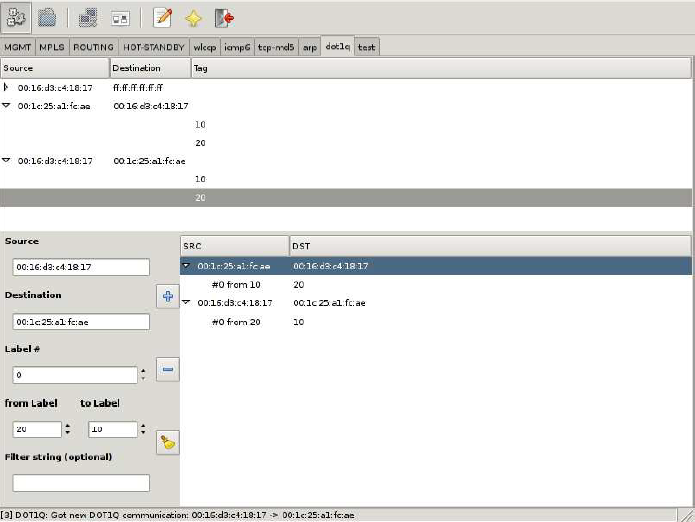Click the blue minus remove button
The width and height of the screenshot is (695, 522).
[x=168, y=369]
